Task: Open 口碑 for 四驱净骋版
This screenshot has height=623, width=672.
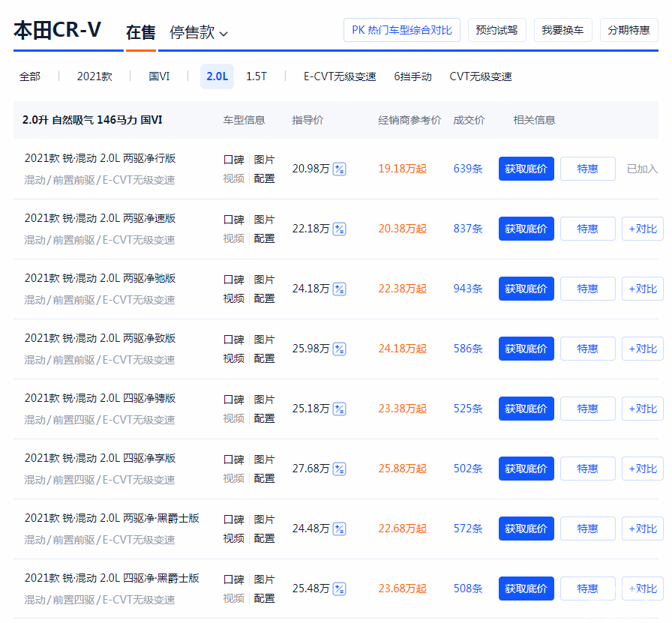Action: tap(233, 400)
